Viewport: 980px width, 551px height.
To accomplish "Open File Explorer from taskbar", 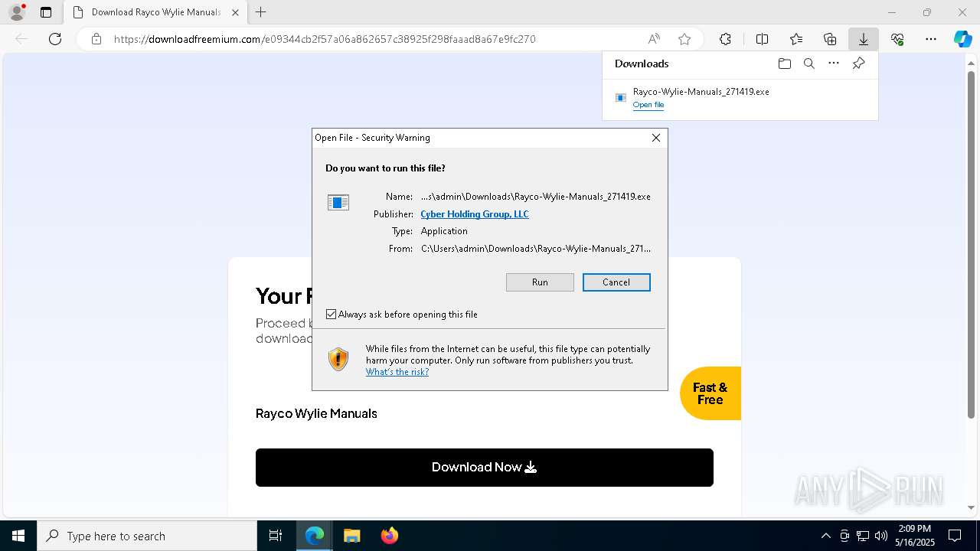I will 352,536.
